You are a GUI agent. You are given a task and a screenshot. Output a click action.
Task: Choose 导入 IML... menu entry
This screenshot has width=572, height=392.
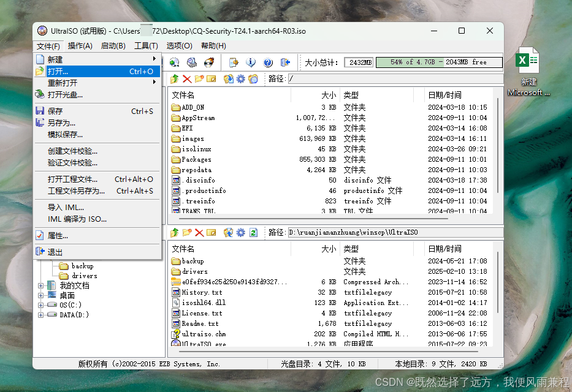coord(97,207)
